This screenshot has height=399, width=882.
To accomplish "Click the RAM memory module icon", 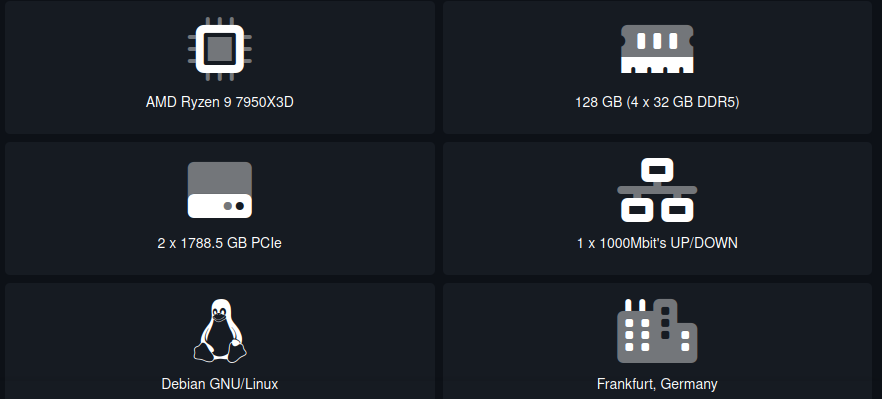I will 657,49.
